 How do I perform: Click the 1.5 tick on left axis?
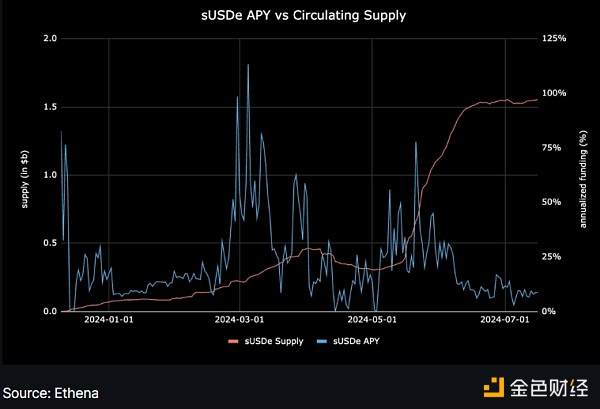tap(48, 107)
